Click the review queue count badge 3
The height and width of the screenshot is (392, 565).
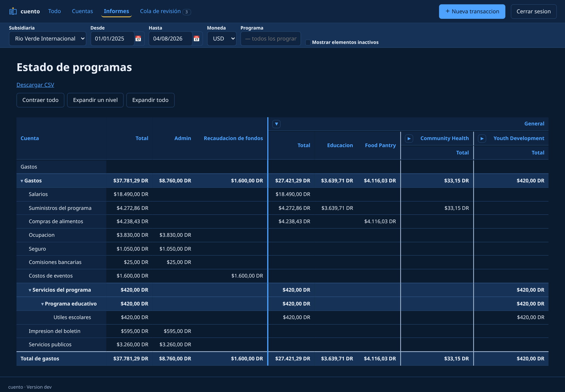point(187,12)
